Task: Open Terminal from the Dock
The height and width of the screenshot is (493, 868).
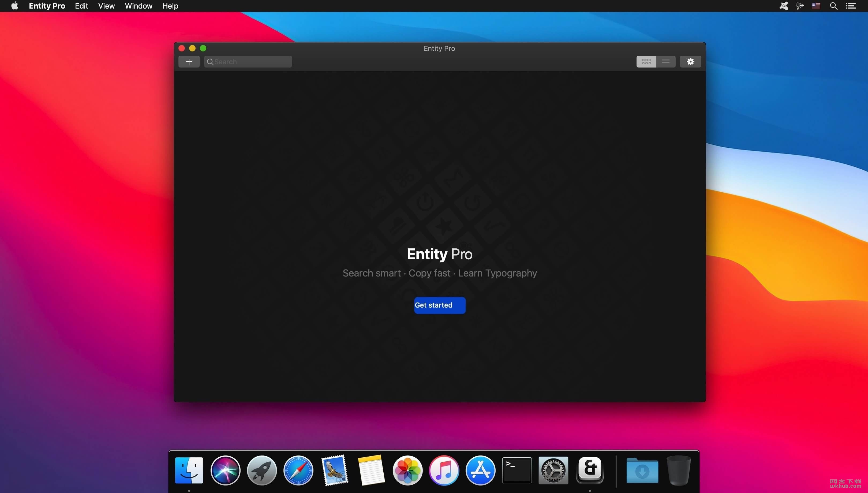Action: click(x=517, y=470)
